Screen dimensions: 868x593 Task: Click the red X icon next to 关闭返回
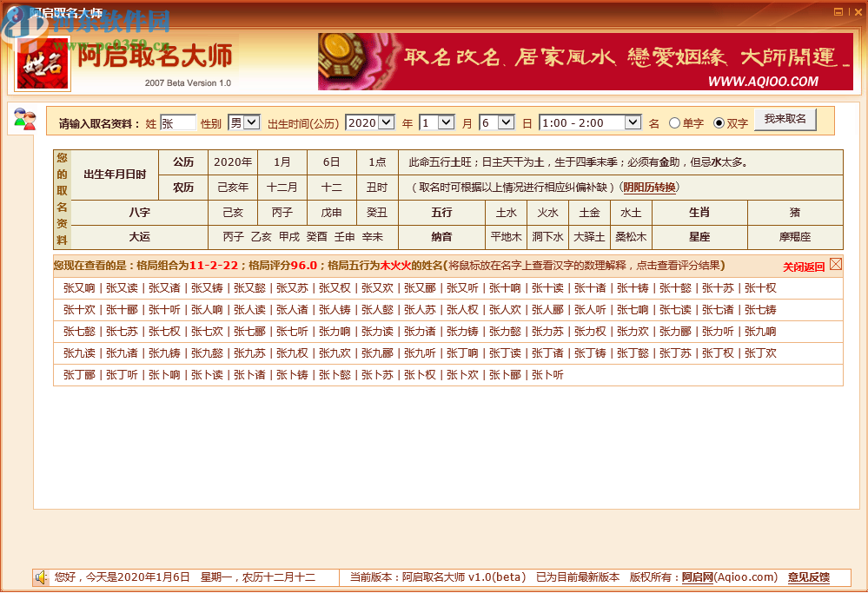click(x=835, y=262)
